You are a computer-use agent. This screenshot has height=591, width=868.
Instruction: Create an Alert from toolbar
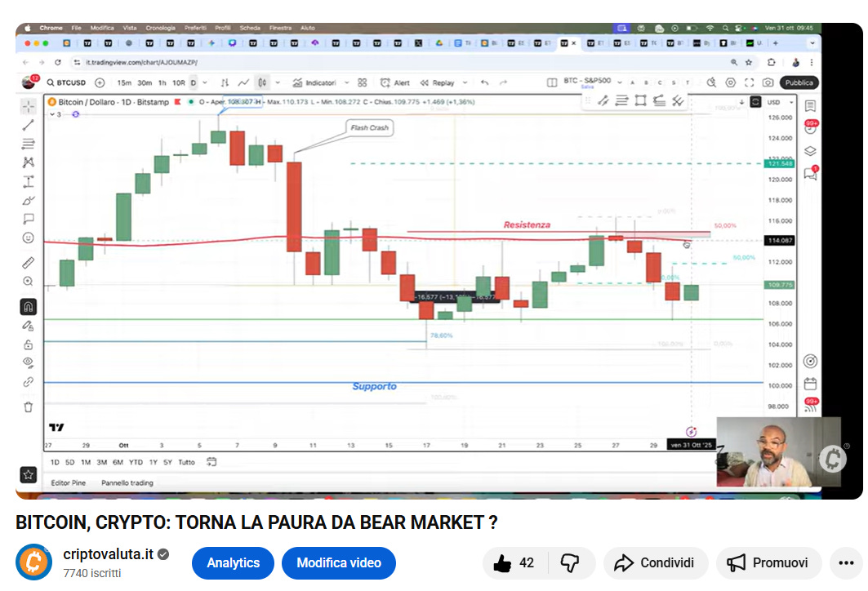[x=394, y=82]
